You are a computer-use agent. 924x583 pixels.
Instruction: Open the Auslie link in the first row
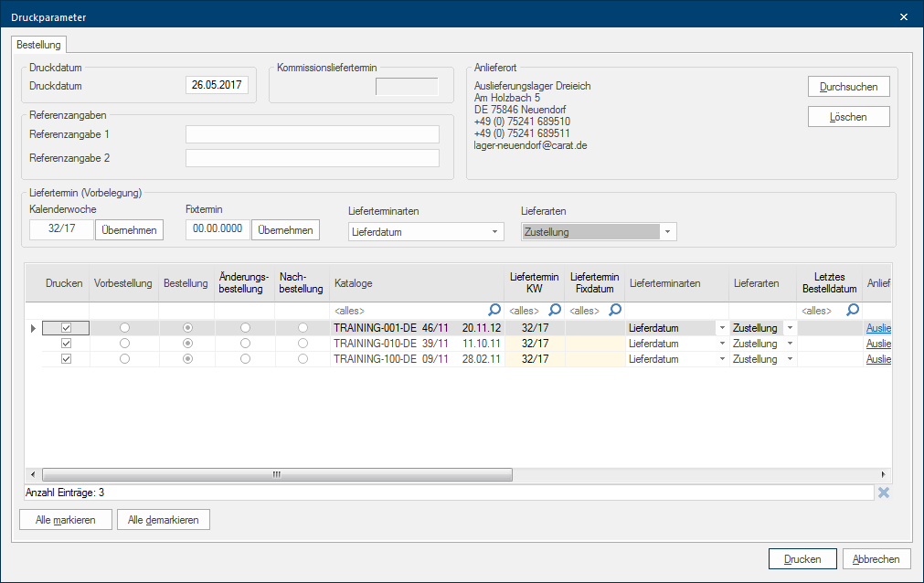878,328
